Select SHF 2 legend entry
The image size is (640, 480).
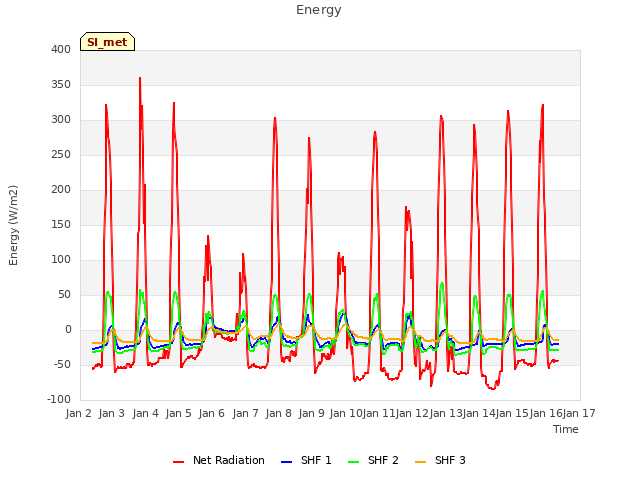coord(373,460)
